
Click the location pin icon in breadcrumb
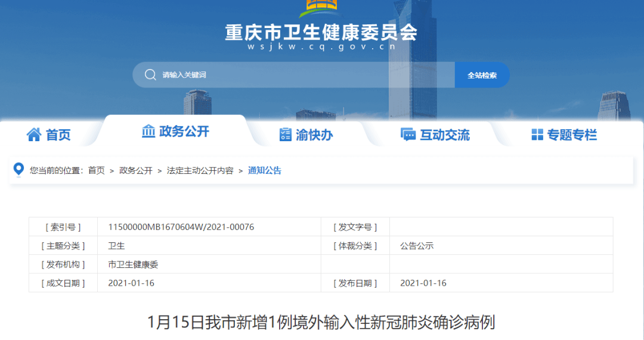(x=18, y=169)
